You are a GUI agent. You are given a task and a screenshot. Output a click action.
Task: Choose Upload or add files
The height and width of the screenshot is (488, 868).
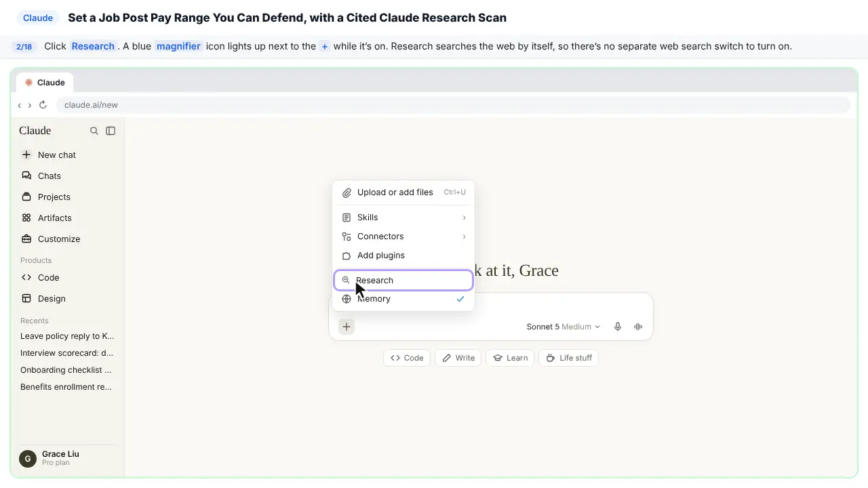coord(403,192)
